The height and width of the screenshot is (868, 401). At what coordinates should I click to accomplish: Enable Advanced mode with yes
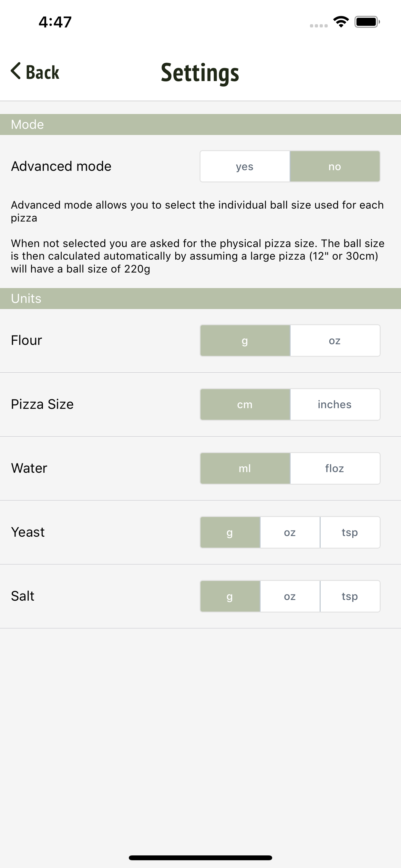tap(245, 166)
